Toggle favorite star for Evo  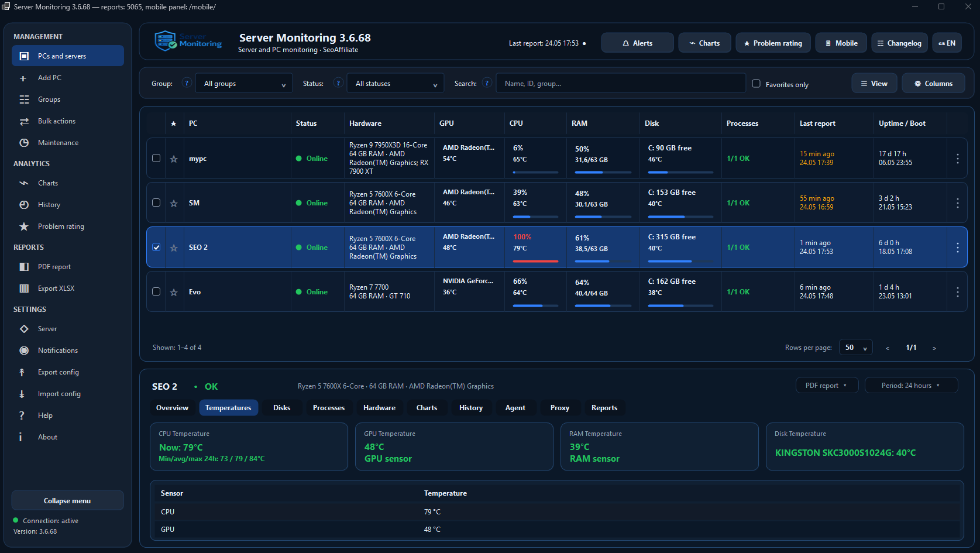click(174, 293)
